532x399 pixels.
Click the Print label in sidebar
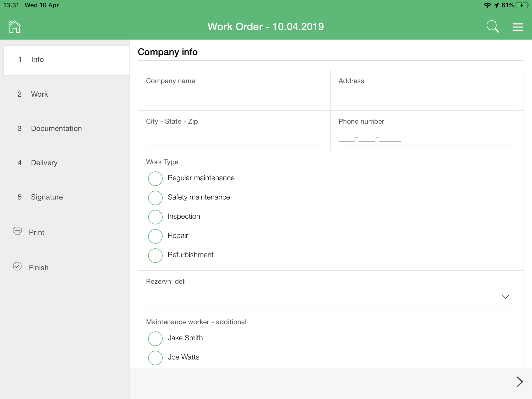(37, 232)
